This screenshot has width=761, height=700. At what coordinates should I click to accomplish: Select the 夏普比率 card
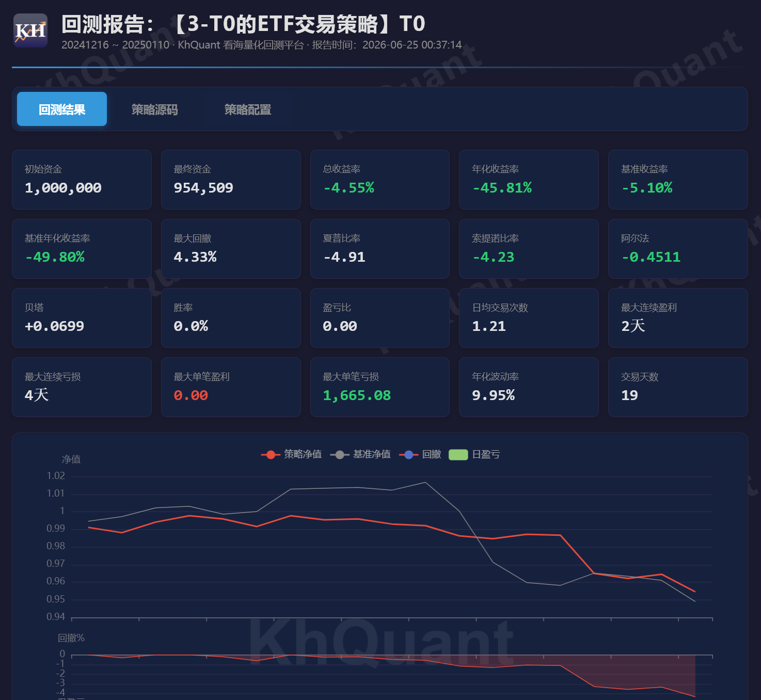[x=380, y=249]
